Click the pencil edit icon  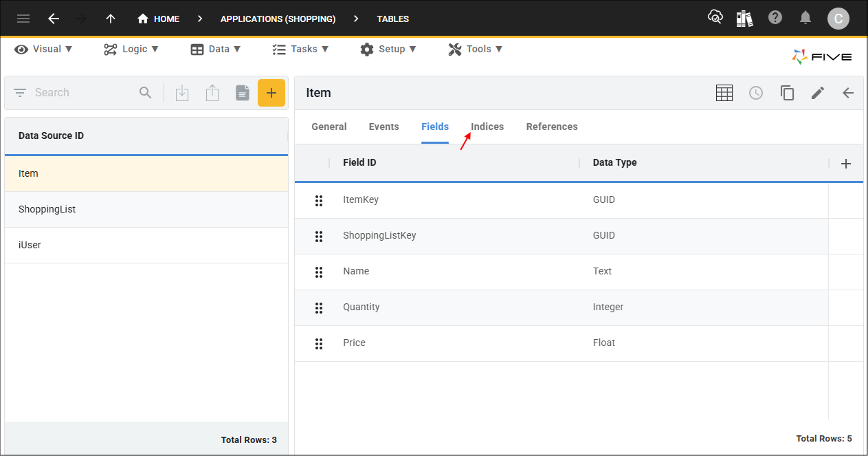(817, 93)
